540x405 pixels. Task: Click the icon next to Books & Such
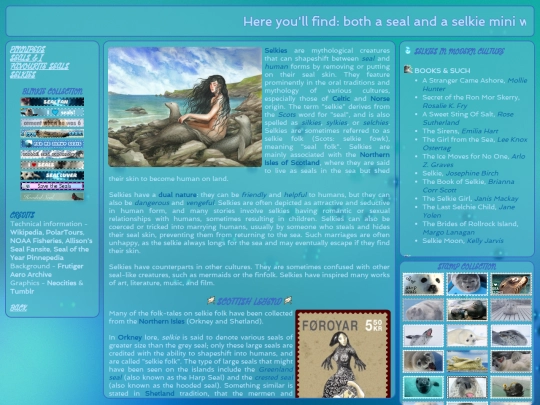[x=408, y=70]
